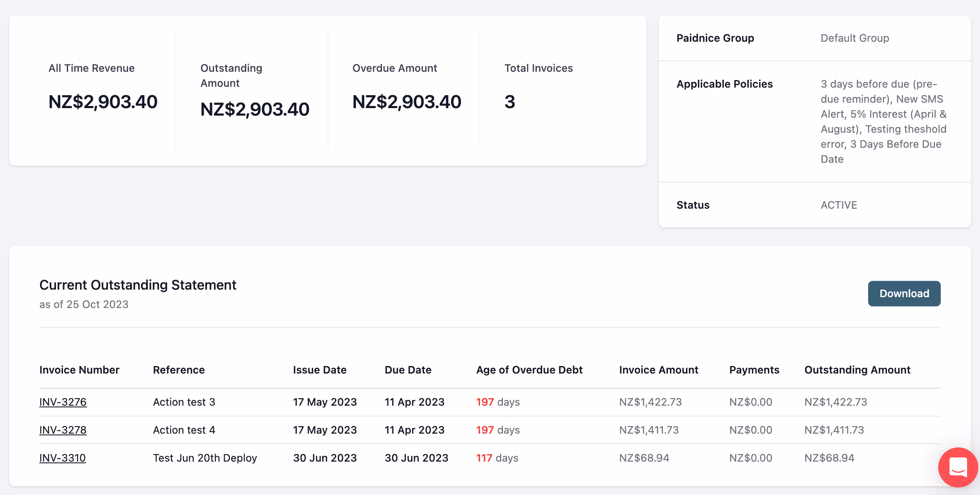Select the payments value for INV-3310

coord(750,458)
